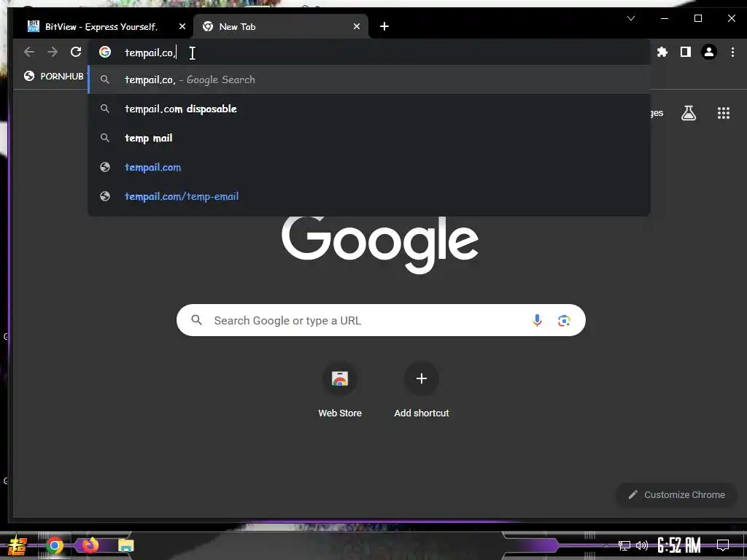This screenshot has height=560, width=747.
Task: Click the back navigation arrow
Action: [x=29, y=52]
